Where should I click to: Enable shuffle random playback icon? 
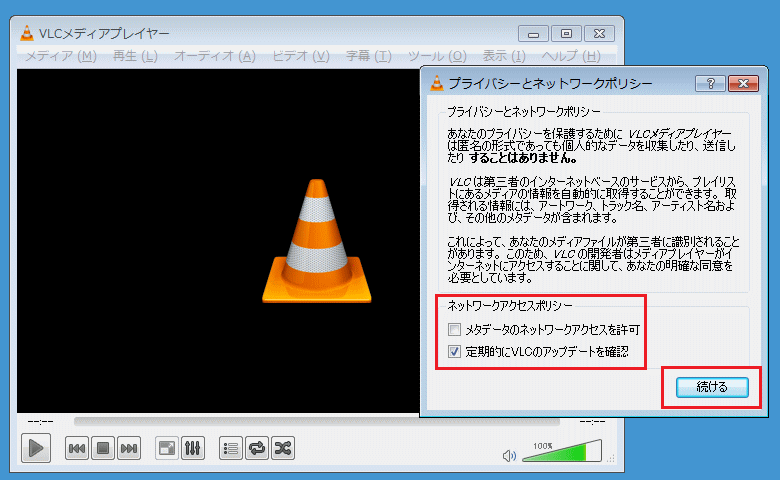(283, 449)
